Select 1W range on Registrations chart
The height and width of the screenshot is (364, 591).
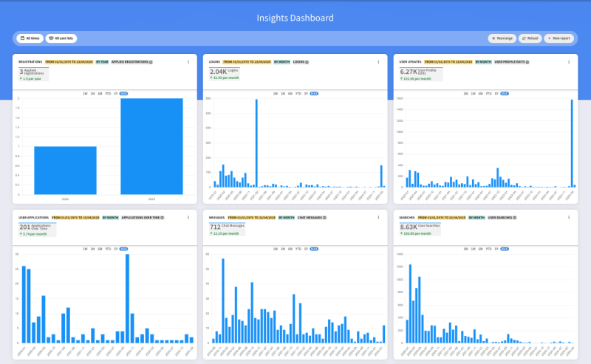pos(85,94)
